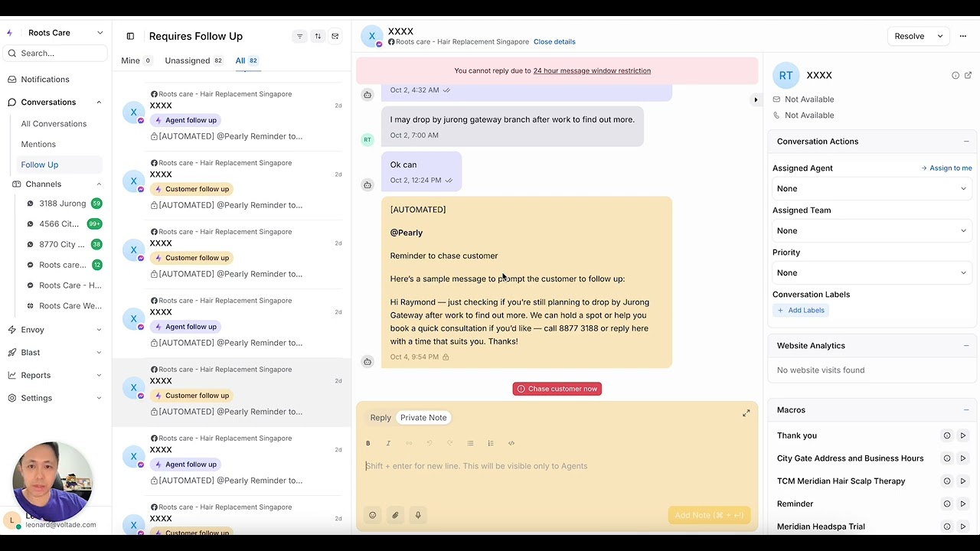Run the City Gate Address and Business Hours macro
This screenshot has height=551, width=980.
coord(963,458)
